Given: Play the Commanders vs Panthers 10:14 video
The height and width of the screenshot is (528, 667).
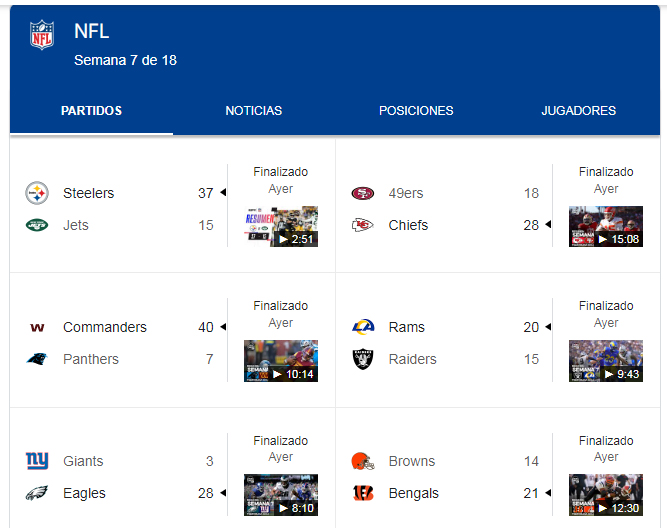Looking at the screenshot, I should [x=281, y=361].
